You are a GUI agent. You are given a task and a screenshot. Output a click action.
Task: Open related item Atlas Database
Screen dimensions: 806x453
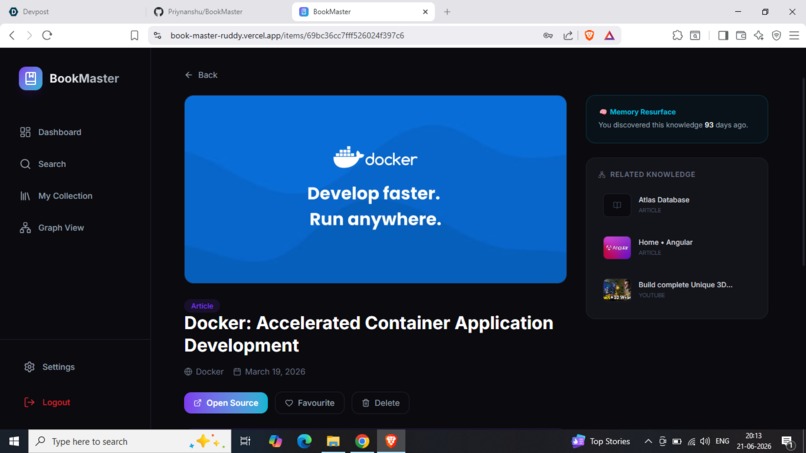[676, 205]
